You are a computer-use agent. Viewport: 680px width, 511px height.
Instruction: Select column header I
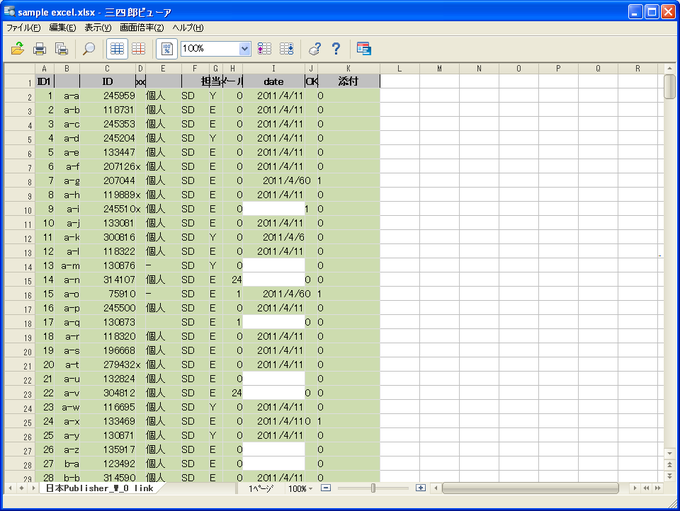[x=274, y=68]
